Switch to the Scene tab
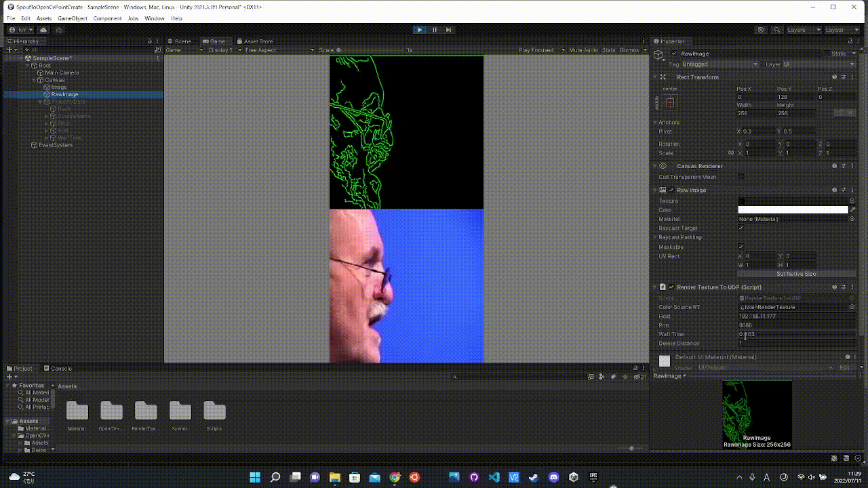868x488 pixels. point(180,41)
